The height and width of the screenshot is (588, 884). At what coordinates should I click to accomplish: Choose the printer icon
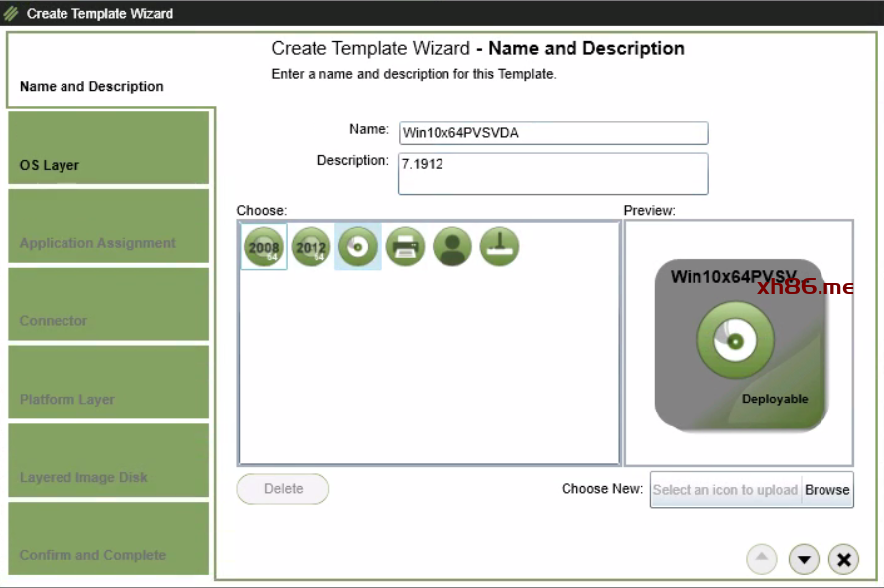[406, 247]
